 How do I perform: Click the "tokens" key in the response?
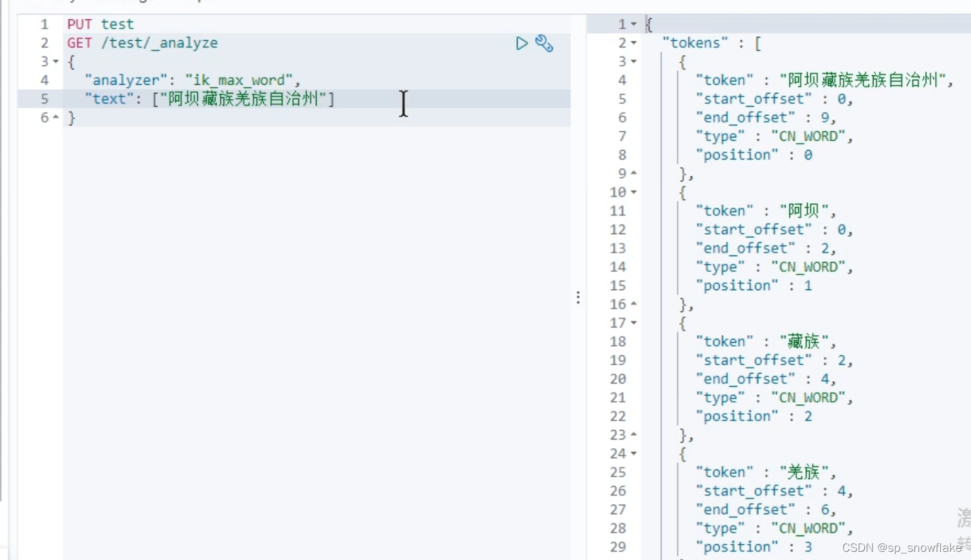pyautogui.click(x=695, y=43)
